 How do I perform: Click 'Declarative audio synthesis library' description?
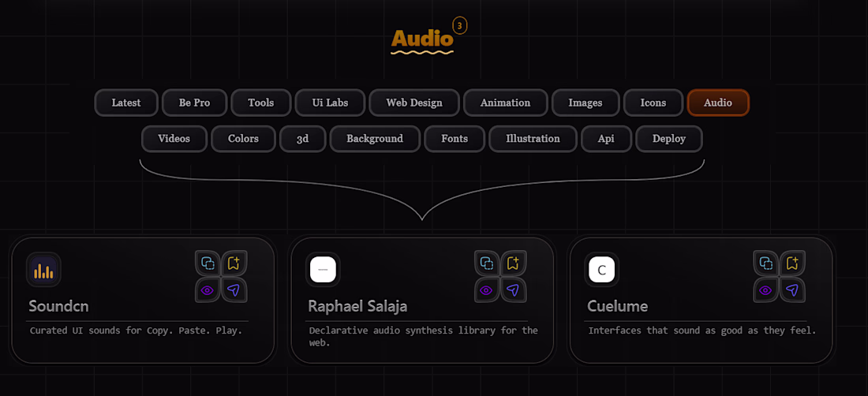coord(423,337)
